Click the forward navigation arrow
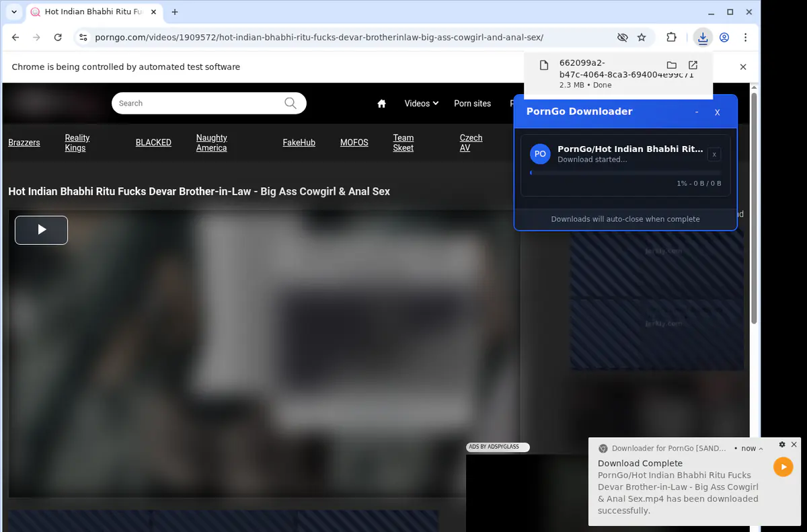Screen dimensions: 807x532 pyautogui.click(x=36, y=38)
